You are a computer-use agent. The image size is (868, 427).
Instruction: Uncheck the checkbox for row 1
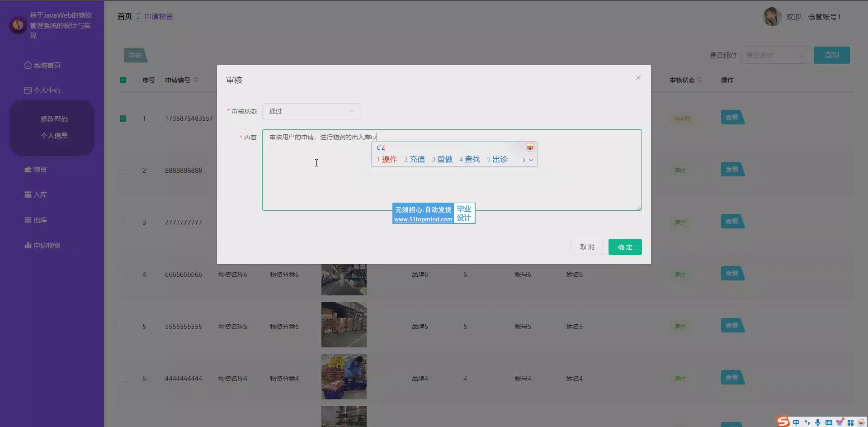point(123,119)
